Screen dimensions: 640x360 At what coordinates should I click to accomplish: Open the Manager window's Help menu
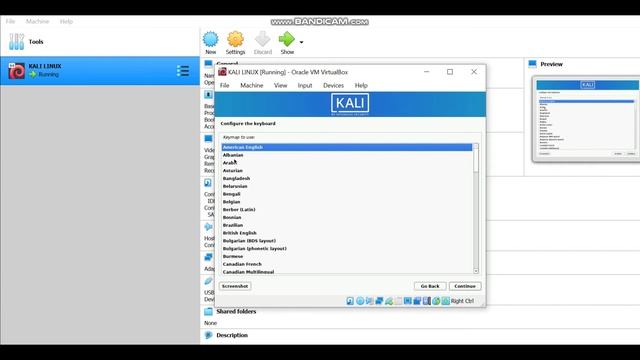[66, 21]
